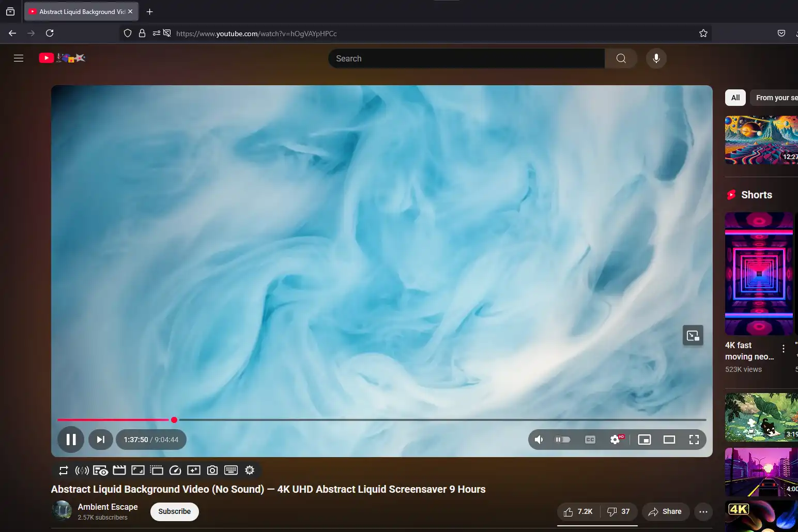This screenshot has width=798, height=532.
Task: Click the clapperboard cinema mode icon
Action: [x=119, y=471]
